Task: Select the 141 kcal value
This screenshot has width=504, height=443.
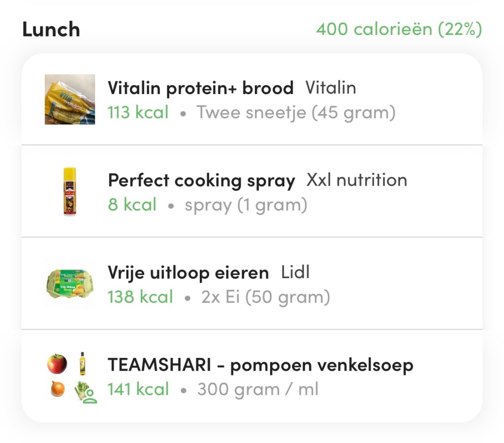Action: (139, 389)
